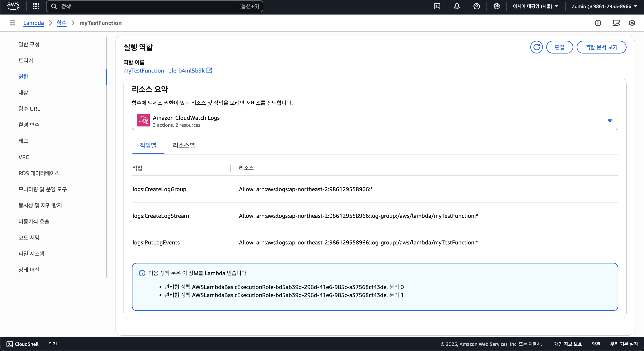Viewport: 644px width, 351px height.
Task: Click the 편집 button
Action: click(559, 47)
